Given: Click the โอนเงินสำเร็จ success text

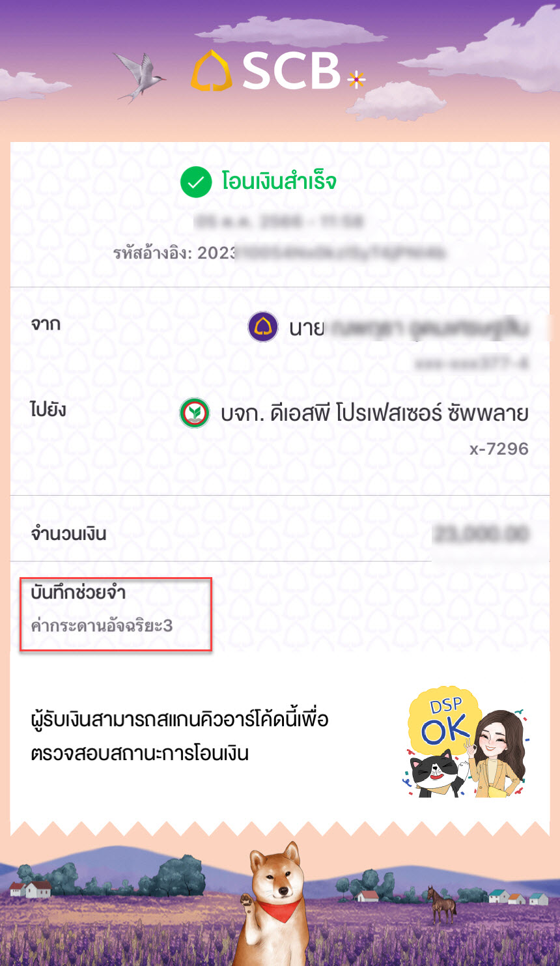Looking at the screenshot, I should 279,181.
